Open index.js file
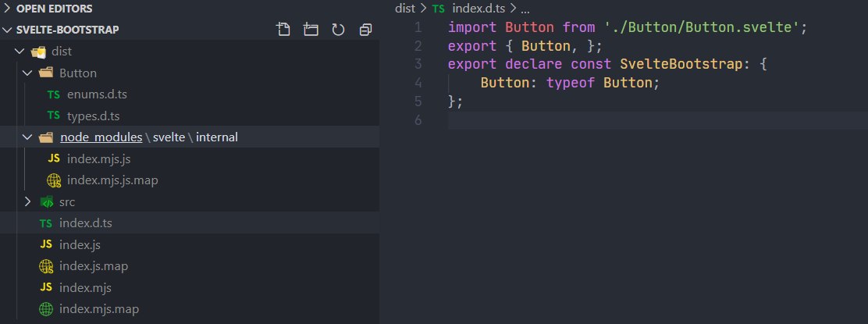This screenshot has width=868, height=324. [x=80, y=245]
